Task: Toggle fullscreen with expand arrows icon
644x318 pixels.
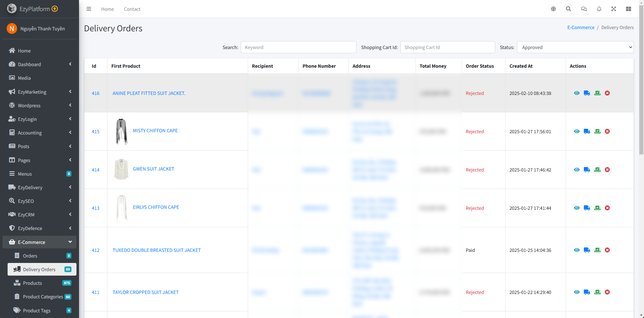Action: point(614,9)
